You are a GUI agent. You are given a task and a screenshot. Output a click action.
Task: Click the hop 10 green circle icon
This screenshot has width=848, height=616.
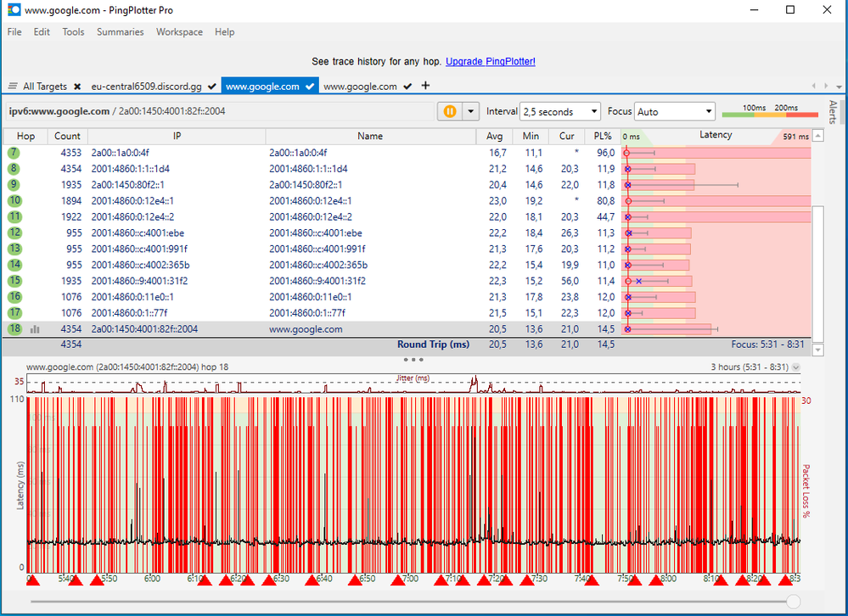(x=14, y=200)
